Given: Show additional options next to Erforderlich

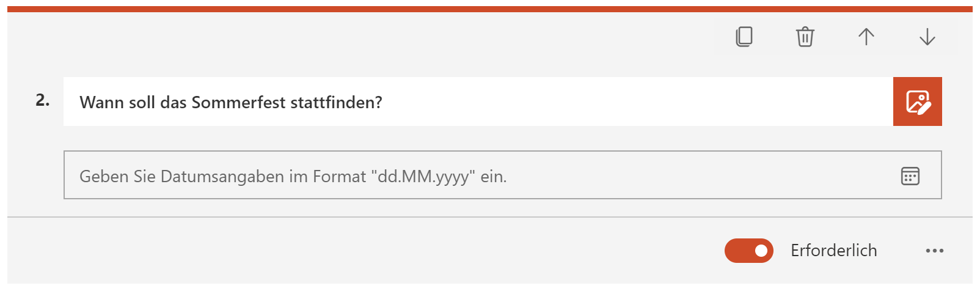Looking at the screenshot, I should tap(935, 251).
